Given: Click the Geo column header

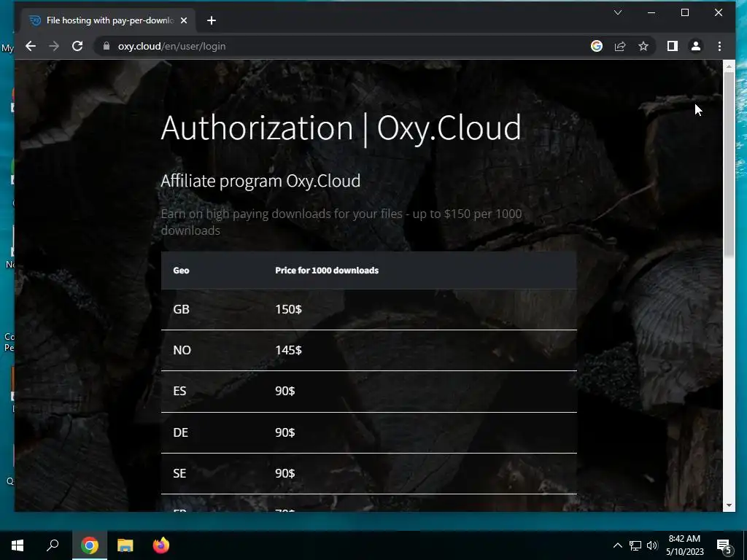Looking at the screenshot, I should pos(181,271).
